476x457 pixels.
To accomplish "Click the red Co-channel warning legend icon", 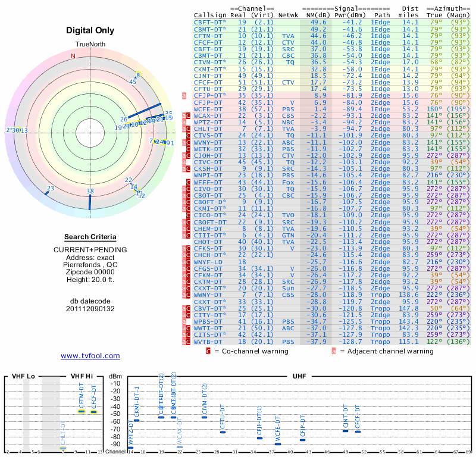I will (x=208, y=351).
